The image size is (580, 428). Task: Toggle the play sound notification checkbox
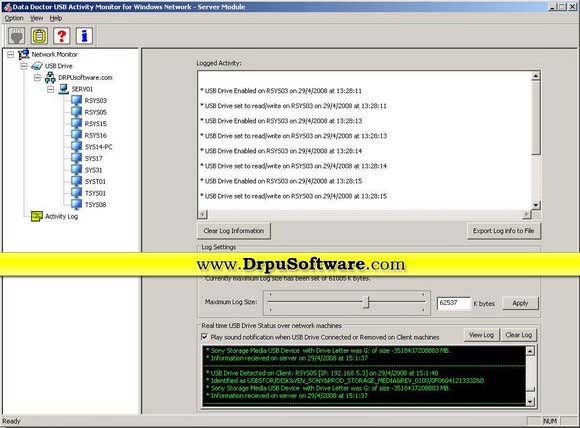tap(205, 337)
